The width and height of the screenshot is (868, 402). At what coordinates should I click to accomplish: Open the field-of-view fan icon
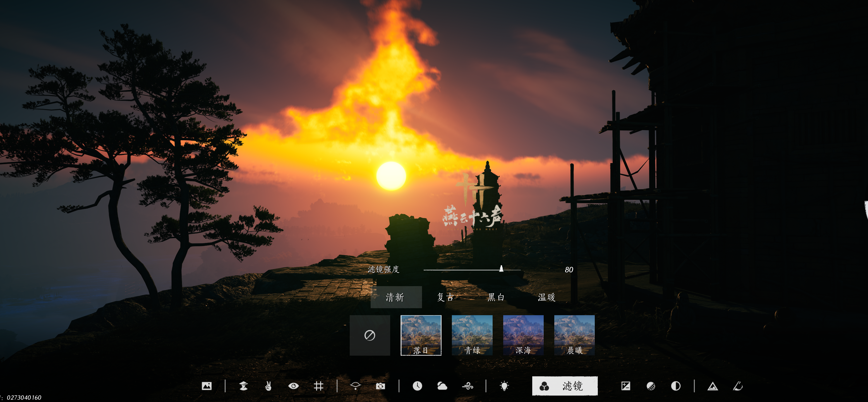[x=356, y=386]
